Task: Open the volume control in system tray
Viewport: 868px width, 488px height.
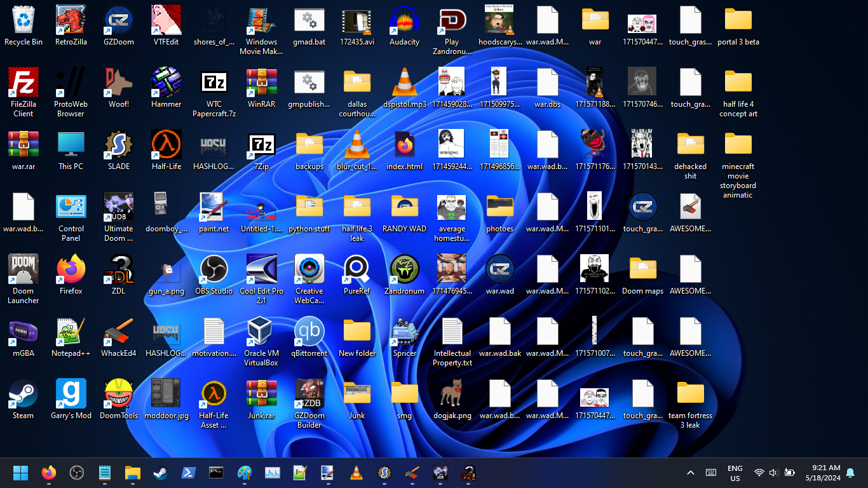Action: [x=773, y=473]
